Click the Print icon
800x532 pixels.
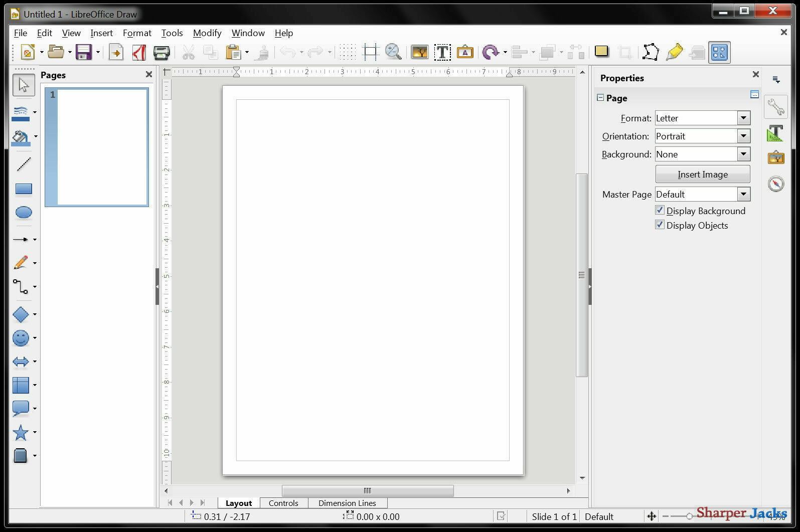pyautogui.click(x=162, y=52)
